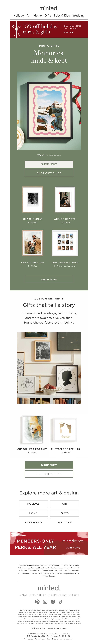Image resolution: width=98 pixels, height=644 pixels.
Task: Open the One Perfect Year thumbnail
Action: click(x=65, y=243)
